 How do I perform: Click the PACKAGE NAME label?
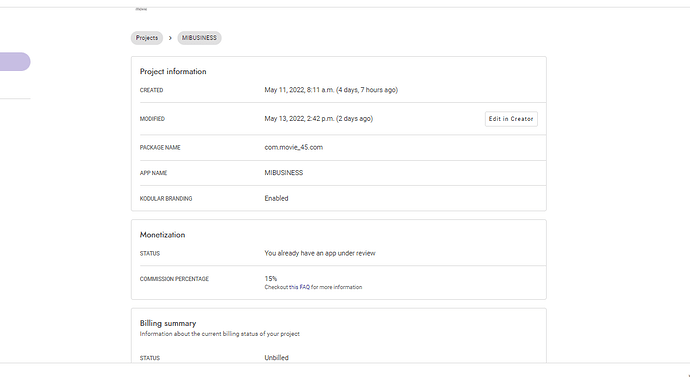click(x=160, y=148)
